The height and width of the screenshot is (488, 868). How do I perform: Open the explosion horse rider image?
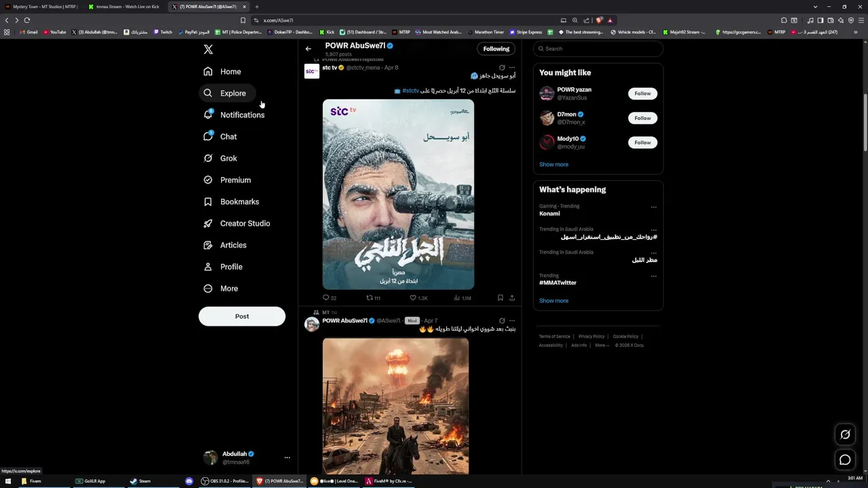[x=395, y=406]
